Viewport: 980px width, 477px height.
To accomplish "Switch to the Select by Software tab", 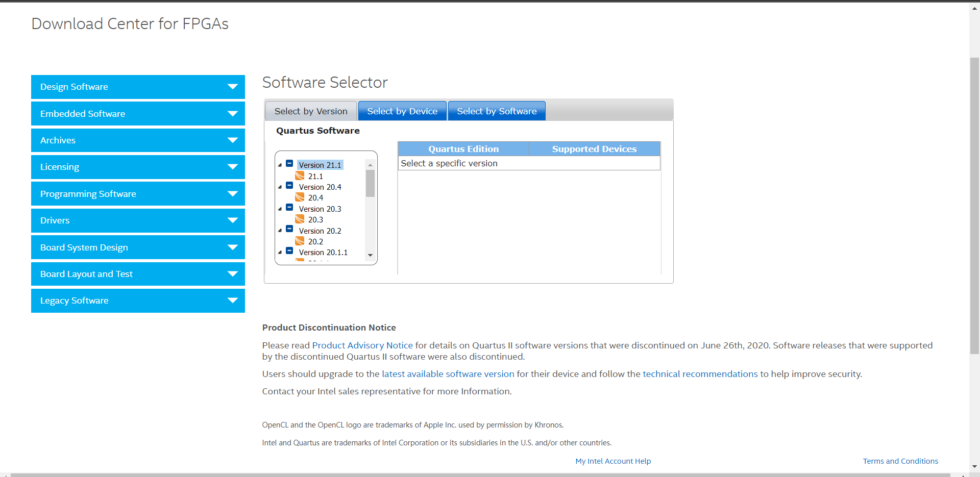I will (x=497, y=111).
